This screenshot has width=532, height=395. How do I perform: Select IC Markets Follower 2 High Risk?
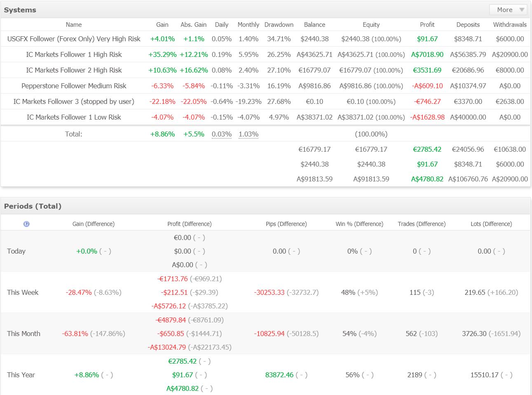coord(74,70)
